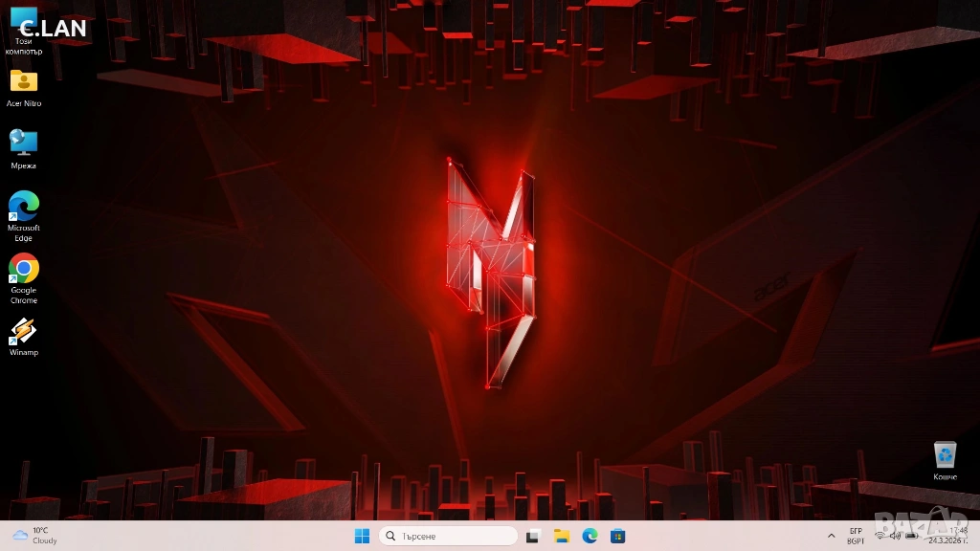Viewport: 980px width, 551px height.
Task: Launch Google Chrome from desktop shortcut
Action: point(24,269)
